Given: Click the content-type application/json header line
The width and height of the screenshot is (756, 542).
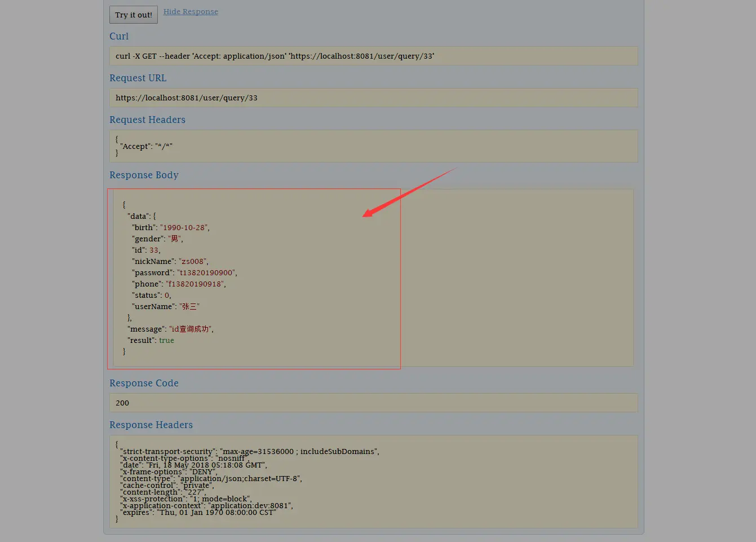Looking at the screenshot, I should pos(211,478).
